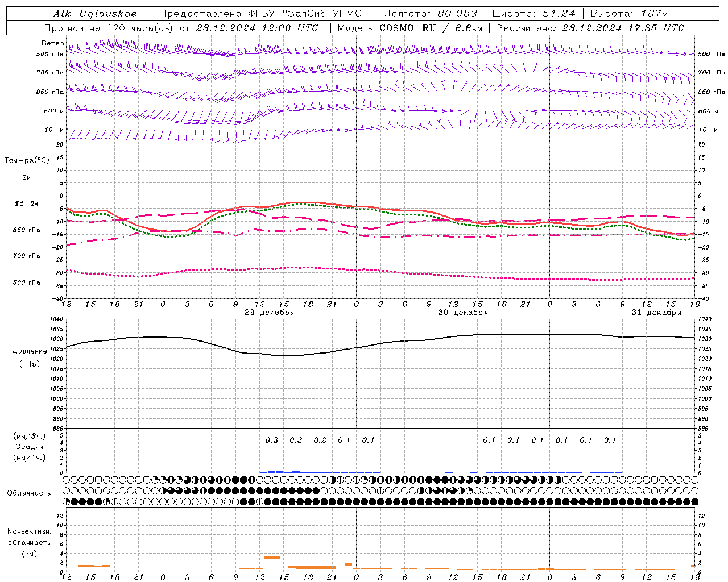This screenshot has width=728, height=582.
Task: Click the 10 м wind level label on left
Action: coord(54,130)
